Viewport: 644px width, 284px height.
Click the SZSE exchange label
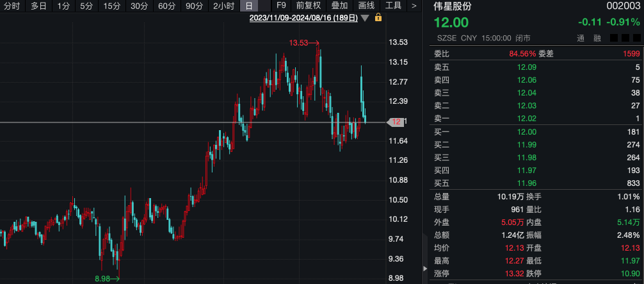pyautogui.click(x=446, y=38)
